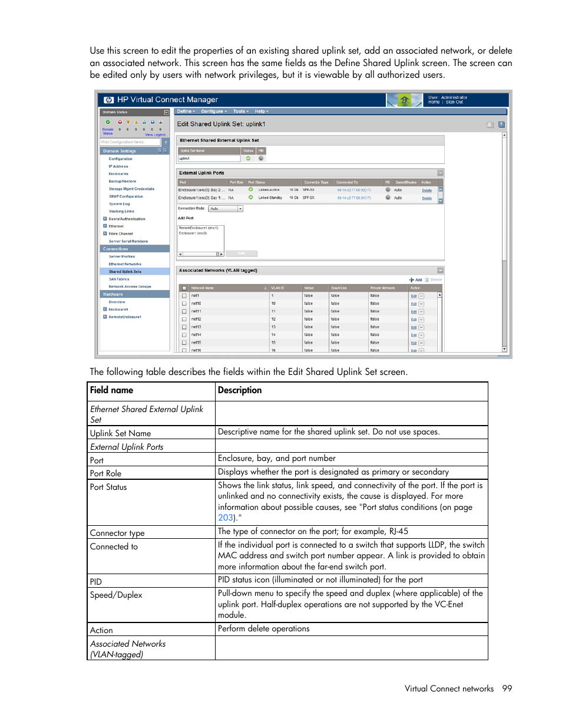The width and height of the screenshot is (562, 728).
Task: Open the Tools menu
Action: (240, 111)
